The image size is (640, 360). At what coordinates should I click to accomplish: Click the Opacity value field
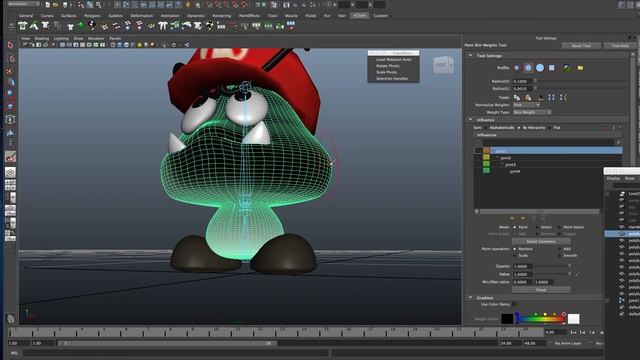pyautogui.click(x=522, y=266)
